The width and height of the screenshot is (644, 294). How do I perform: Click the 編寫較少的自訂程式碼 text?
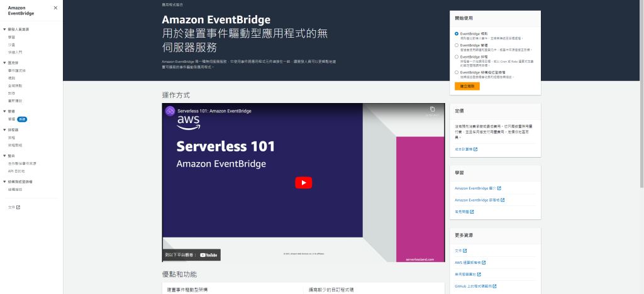point(331,290)
